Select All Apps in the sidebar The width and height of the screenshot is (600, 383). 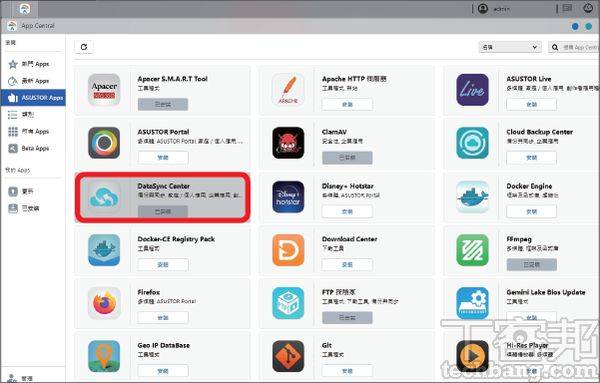[33, 131]
